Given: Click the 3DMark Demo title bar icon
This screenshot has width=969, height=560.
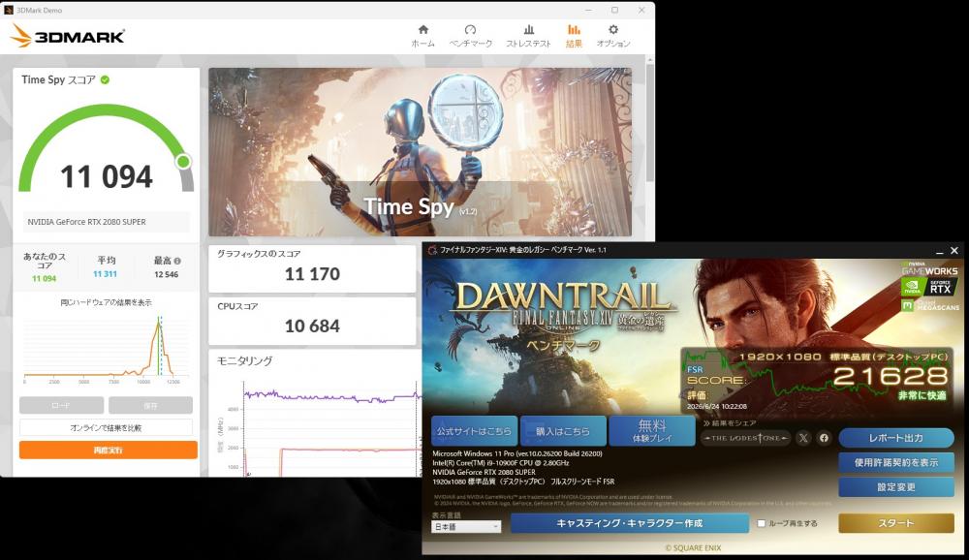Looking at the screenshot, I should (9, 10).
